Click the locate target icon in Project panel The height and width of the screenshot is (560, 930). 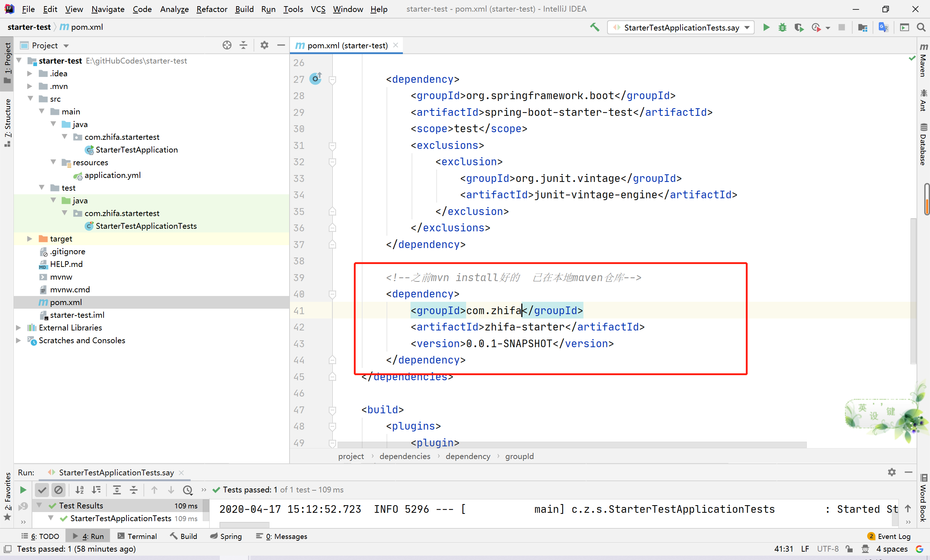tap(227, 45)
